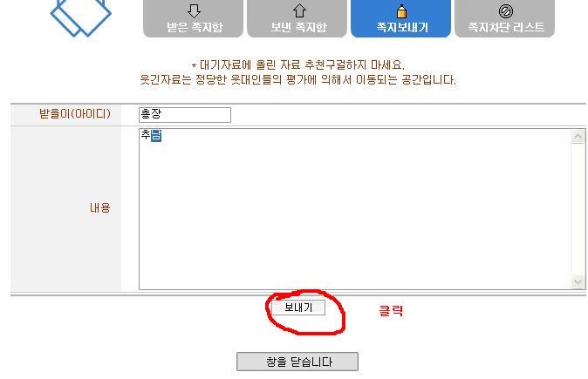Open the 받은 쪽지함 tab label
The width and height of the screenshot is (588, 379).
point(195,27)
